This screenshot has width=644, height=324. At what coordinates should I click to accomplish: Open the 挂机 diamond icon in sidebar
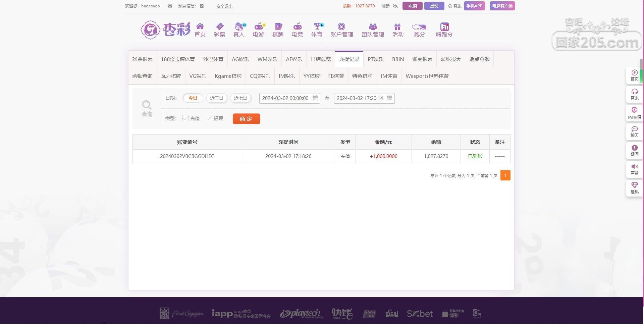tap(634, 185)
